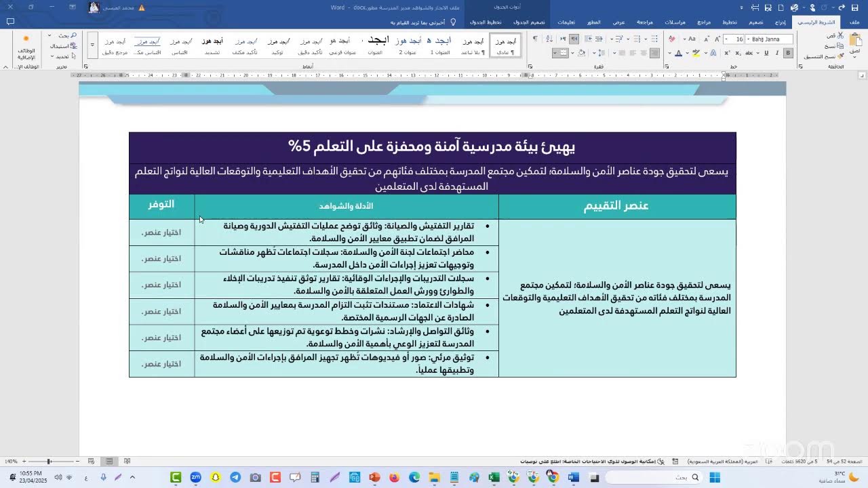The height and width of the screenshot is (488, 868).
Task: Click the accessibility check status bar icon
Action: point(660,461)
